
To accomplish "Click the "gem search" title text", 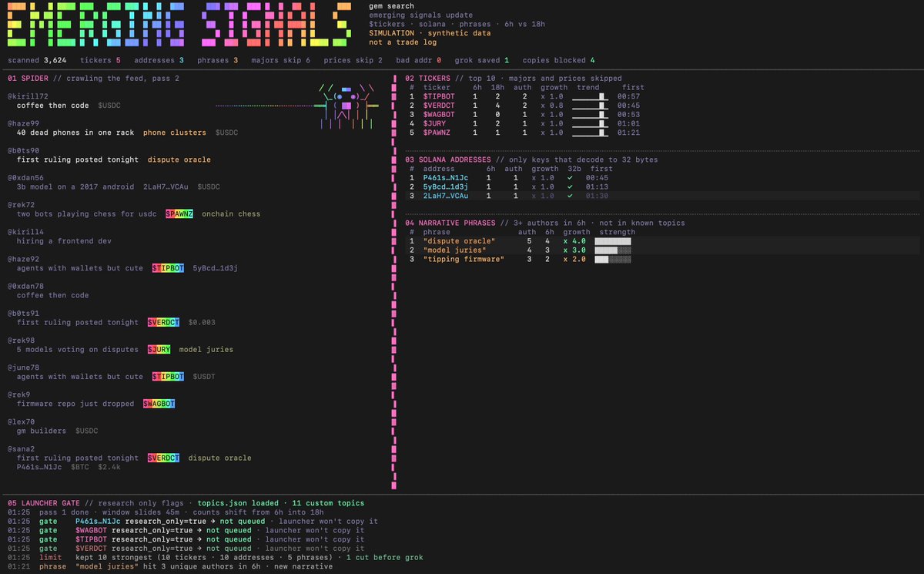I will (391, 6).
